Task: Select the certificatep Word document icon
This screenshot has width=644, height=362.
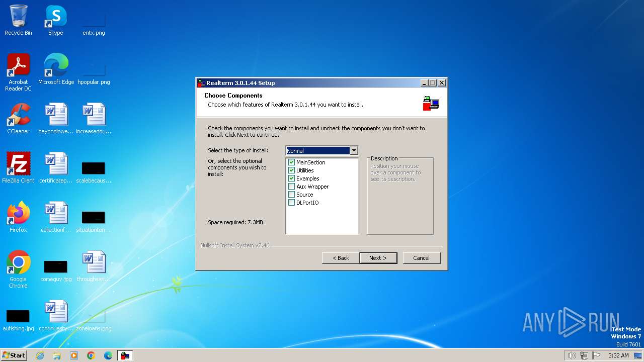Action: coord(56,167)
